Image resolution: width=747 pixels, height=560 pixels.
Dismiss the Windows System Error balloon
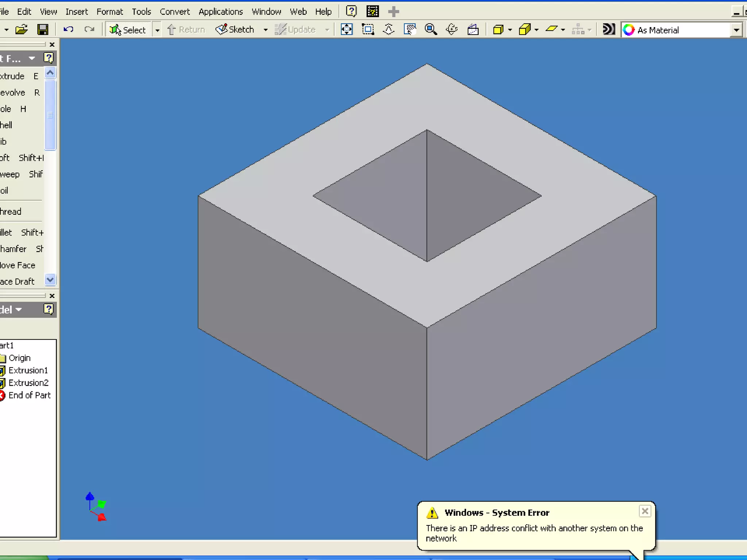[645, 511]
